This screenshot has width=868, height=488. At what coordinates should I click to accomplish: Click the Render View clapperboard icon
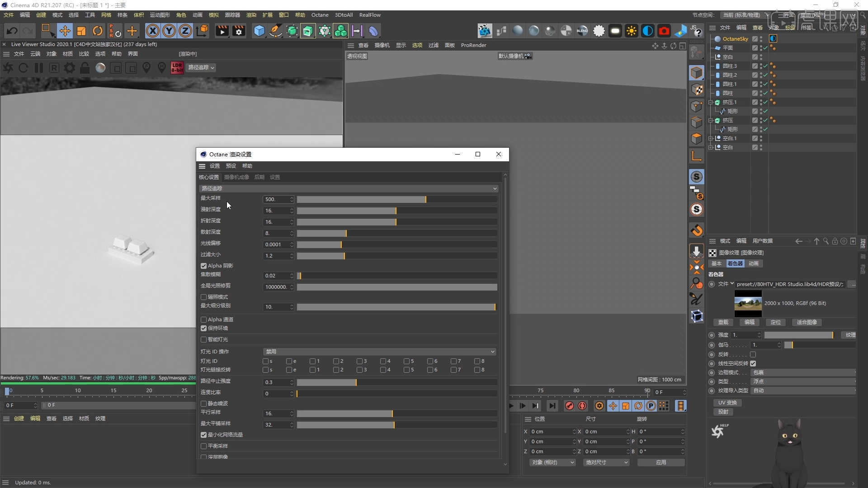tap(222, 31)
